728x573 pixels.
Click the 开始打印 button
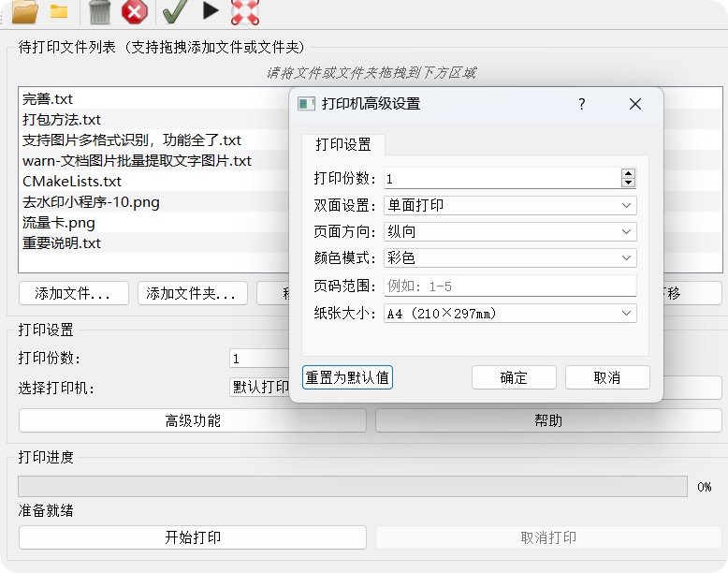coord(193,537)
